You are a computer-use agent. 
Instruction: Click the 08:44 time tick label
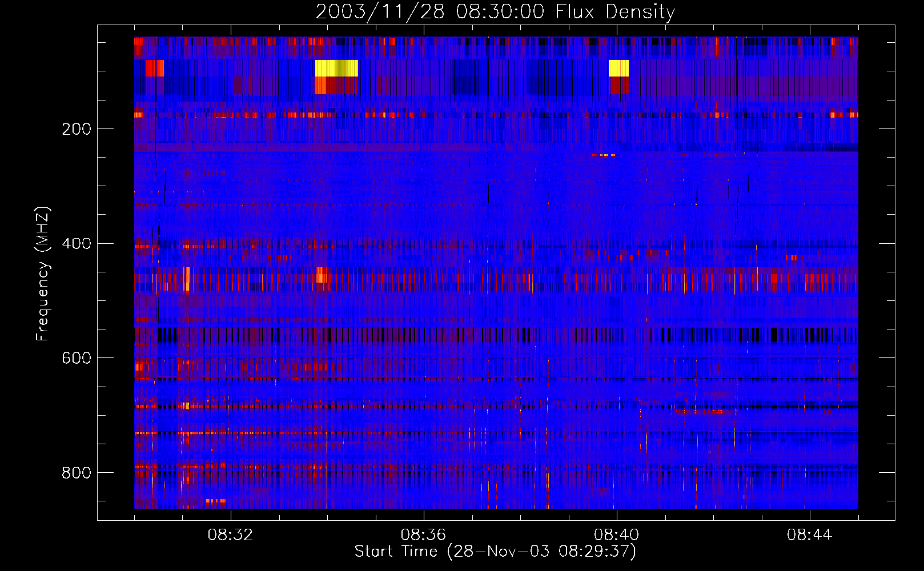click(809, 535)
